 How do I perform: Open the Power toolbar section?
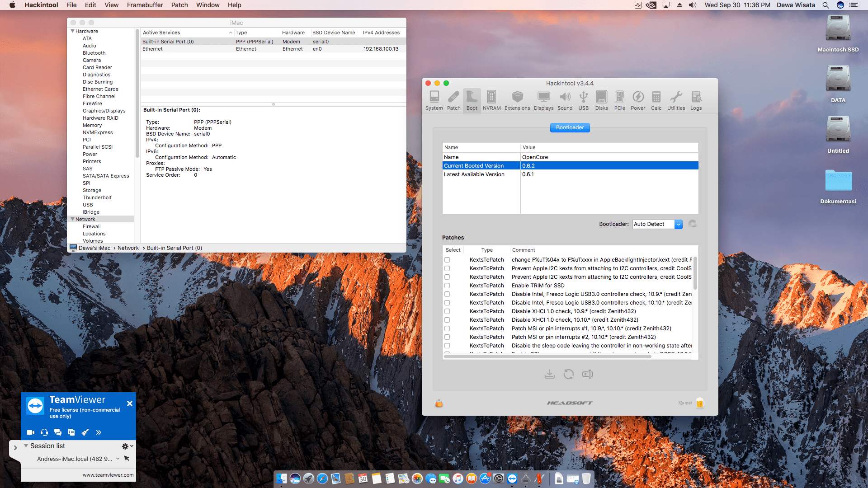point(638,100)
